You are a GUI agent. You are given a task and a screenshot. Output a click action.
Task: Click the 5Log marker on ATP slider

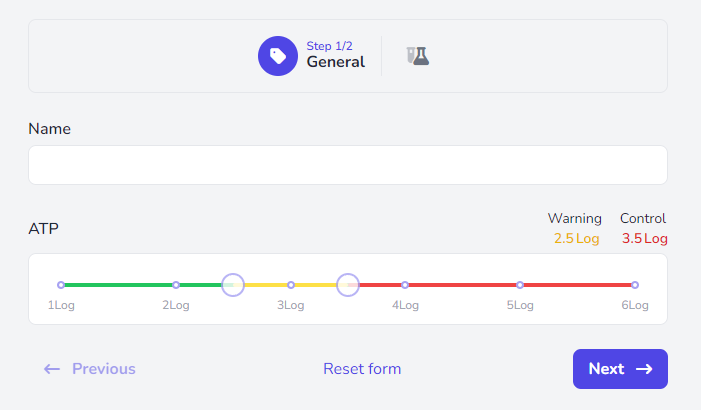point(520,285)
